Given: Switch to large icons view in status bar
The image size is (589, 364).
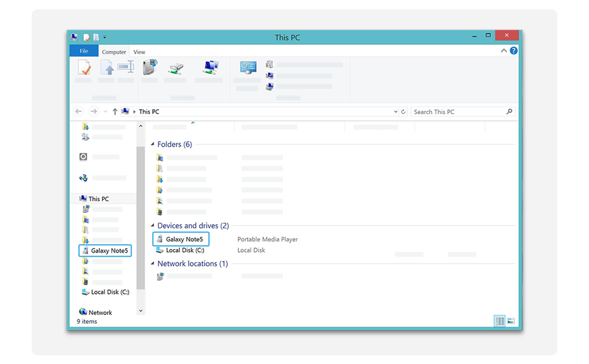Looking at the screenshot, I should (511, 321).
